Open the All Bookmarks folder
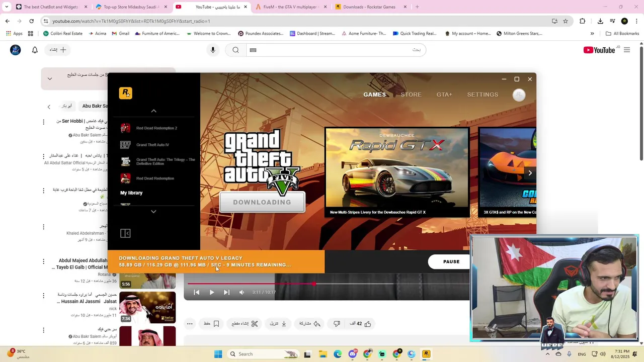Viewport: 644px width, 362px height. pyautogui.click(x=622, y=34)
